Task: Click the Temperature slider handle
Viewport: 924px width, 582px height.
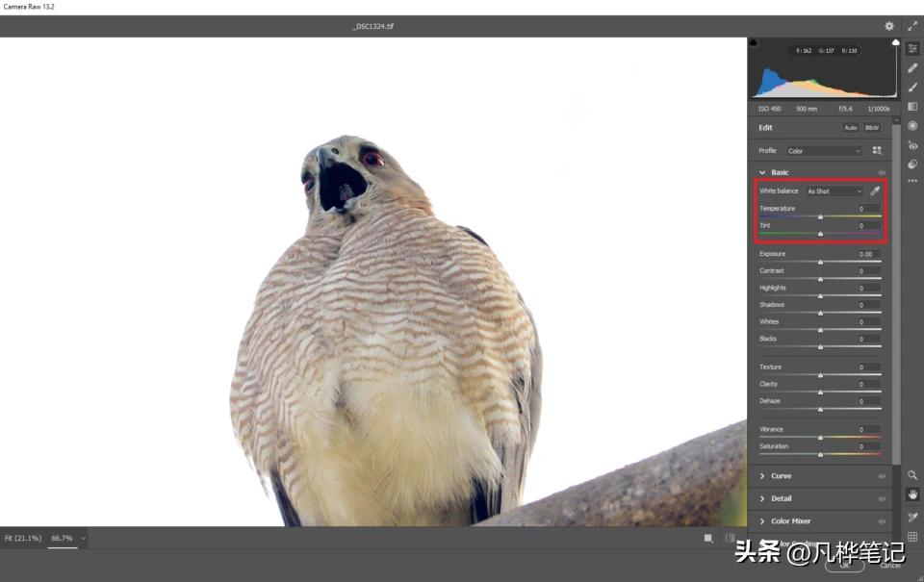Action: tap(820, 216)
